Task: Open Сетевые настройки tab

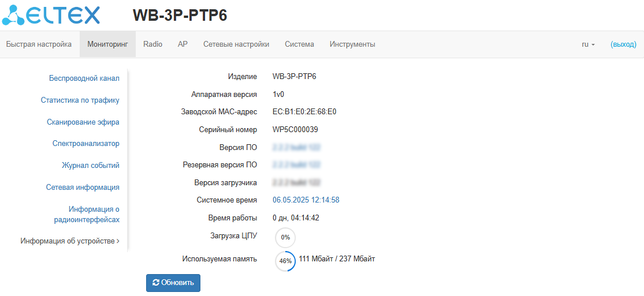Action: tap(236, 44)
